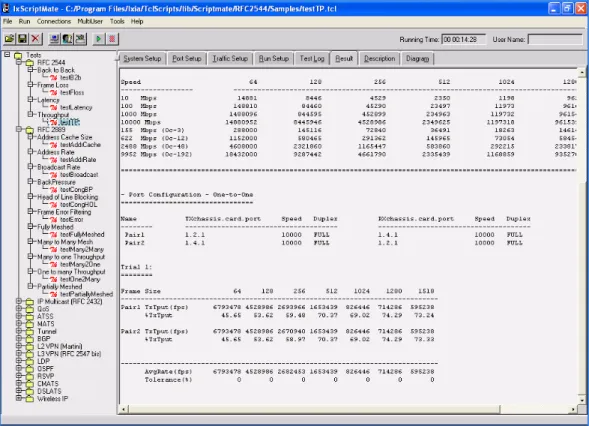Click the toolbar icon left of green play
This screenshot has width=589, height=426.
(80, 39)
